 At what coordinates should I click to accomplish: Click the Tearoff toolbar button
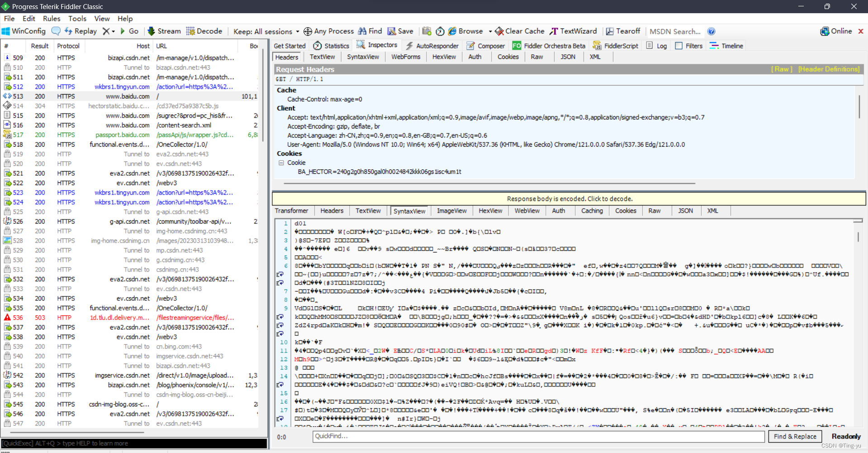(x=623, y=31)
